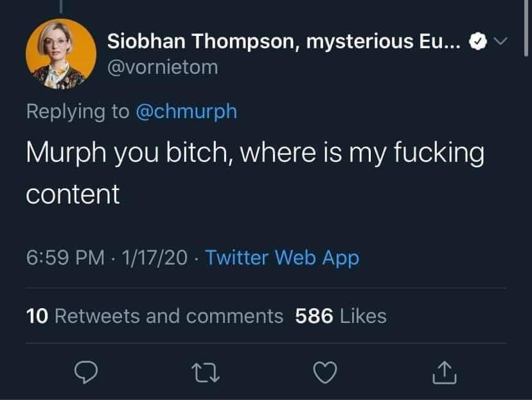Click the scrollbar thumb beside the chevron

[x=526, y=28]
